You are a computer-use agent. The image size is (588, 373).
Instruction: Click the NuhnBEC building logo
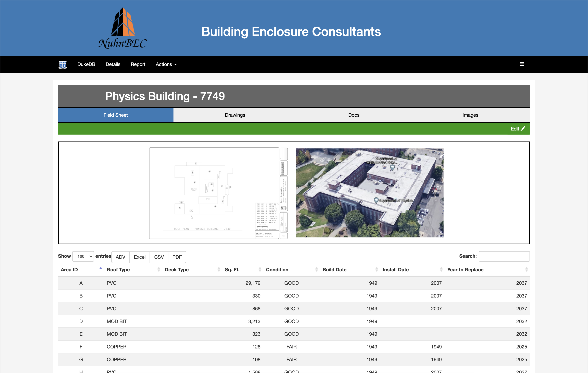123,28
